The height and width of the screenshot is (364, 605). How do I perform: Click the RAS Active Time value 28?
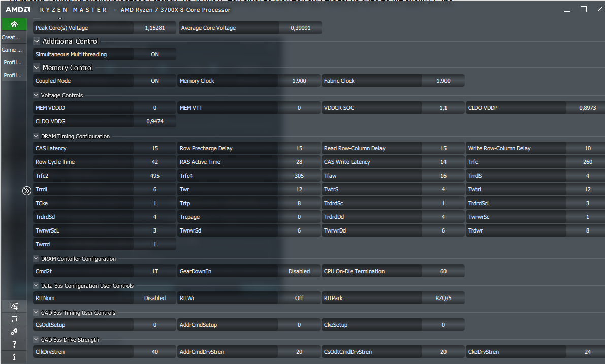[x=299, y=162]
